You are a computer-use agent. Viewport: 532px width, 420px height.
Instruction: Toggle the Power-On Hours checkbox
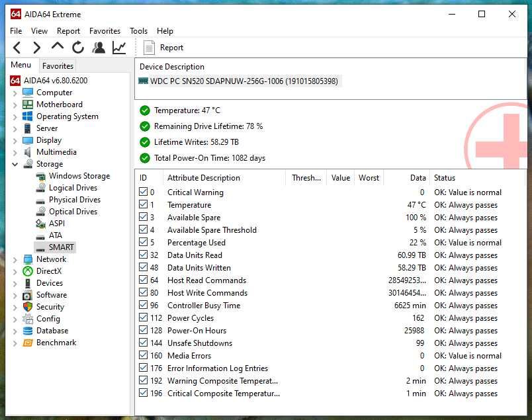pos(143,330)
